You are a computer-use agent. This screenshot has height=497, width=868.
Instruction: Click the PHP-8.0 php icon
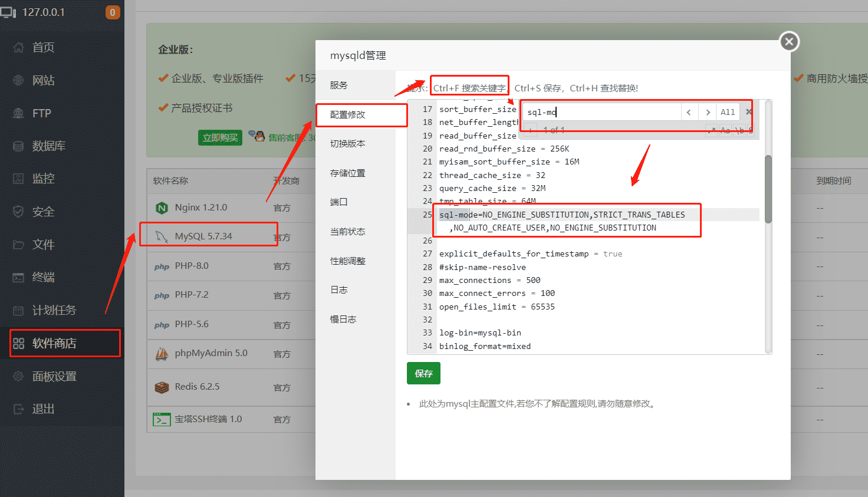point(162,266)
